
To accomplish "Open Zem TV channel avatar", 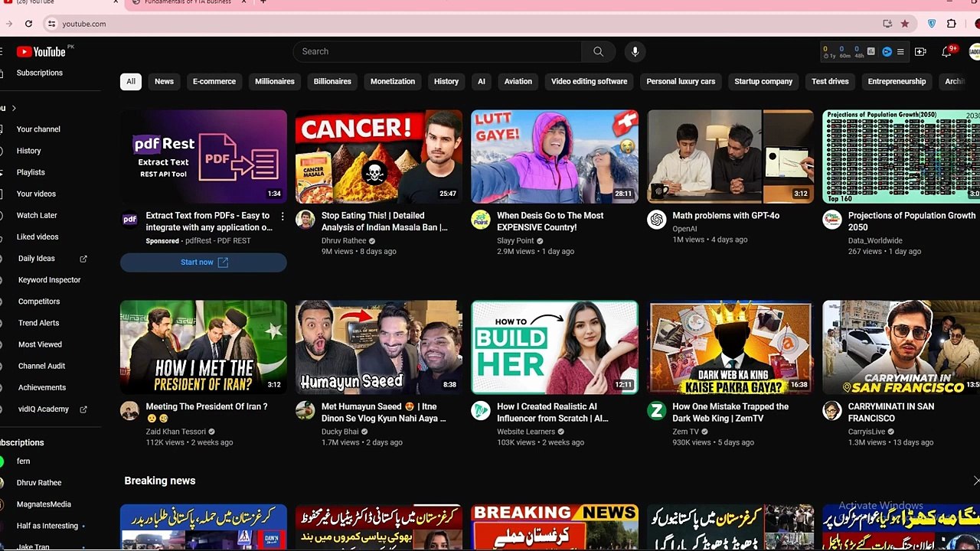I will [x=656, y=411].
